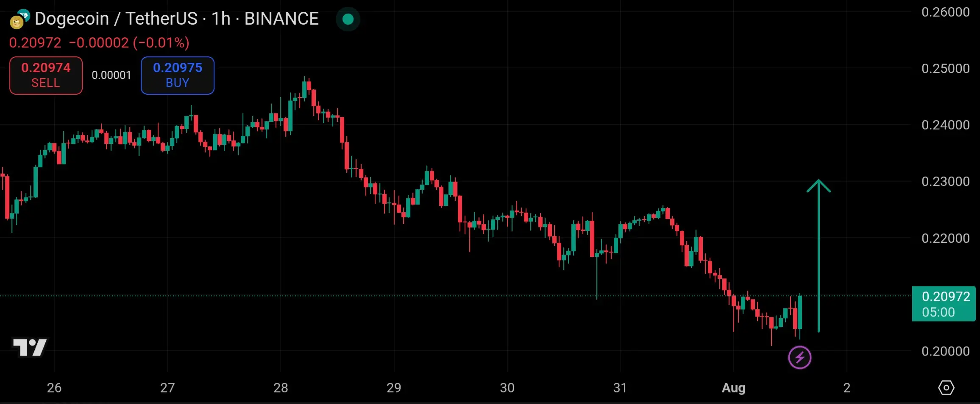The width and height of the screenshot is (980, 404).
Task: Click the 0.25000 price axis label
Action: 945,68
